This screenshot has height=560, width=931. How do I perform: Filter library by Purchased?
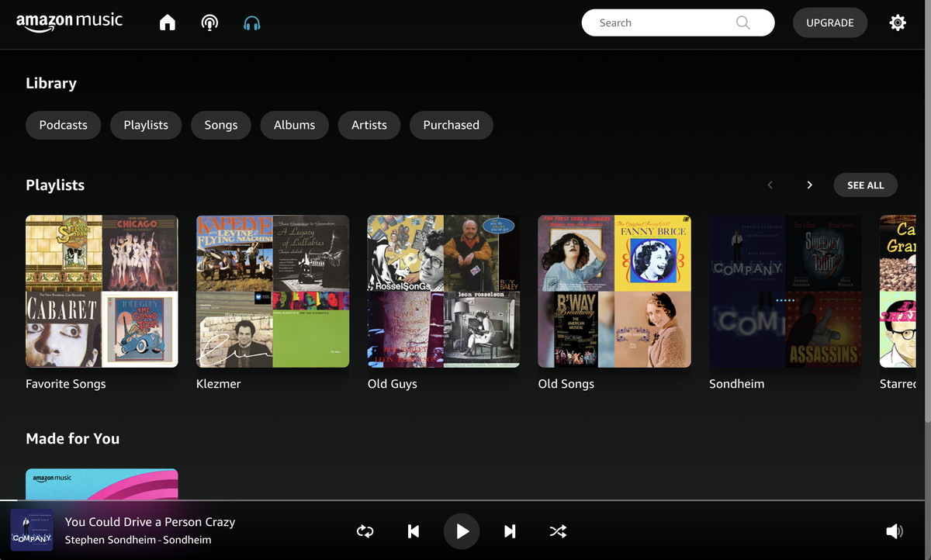point(452,125)
